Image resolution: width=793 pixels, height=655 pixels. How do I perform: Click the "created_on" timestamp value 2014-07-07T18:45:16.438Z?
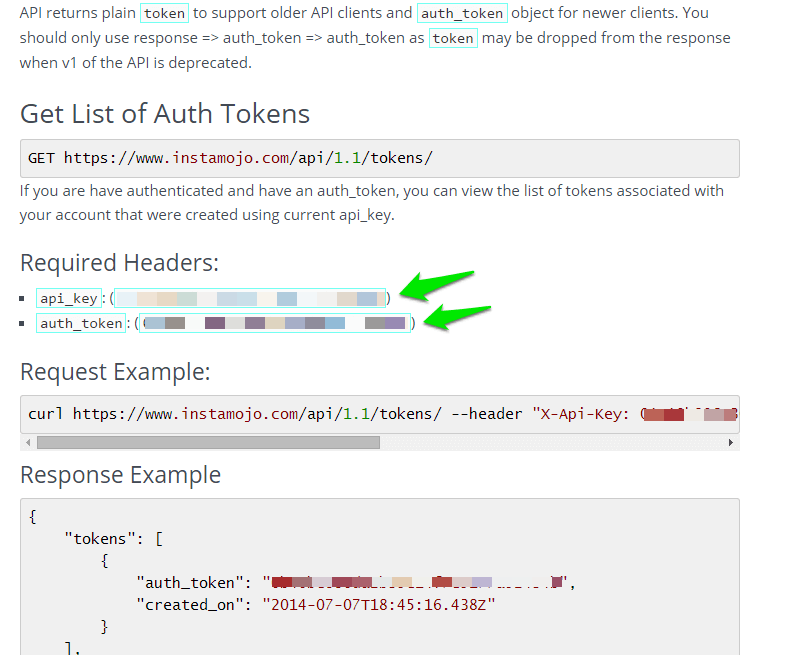click(379, 605)
